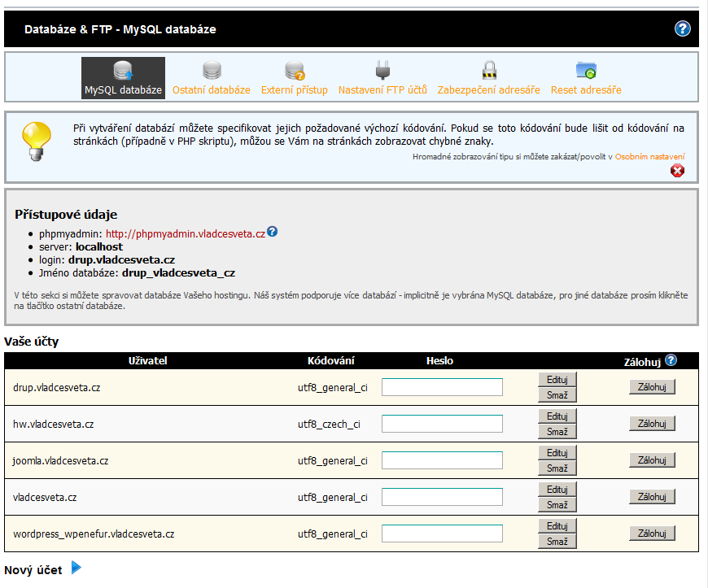Click the question mark next to phpmyadmin
The height and width of the screenshot is (588, 708).
[273, 231]
